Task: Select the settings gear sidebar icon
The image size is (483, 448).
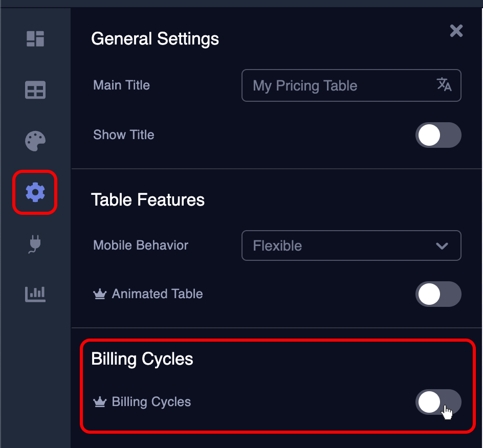Action: (x=35, y=192)
